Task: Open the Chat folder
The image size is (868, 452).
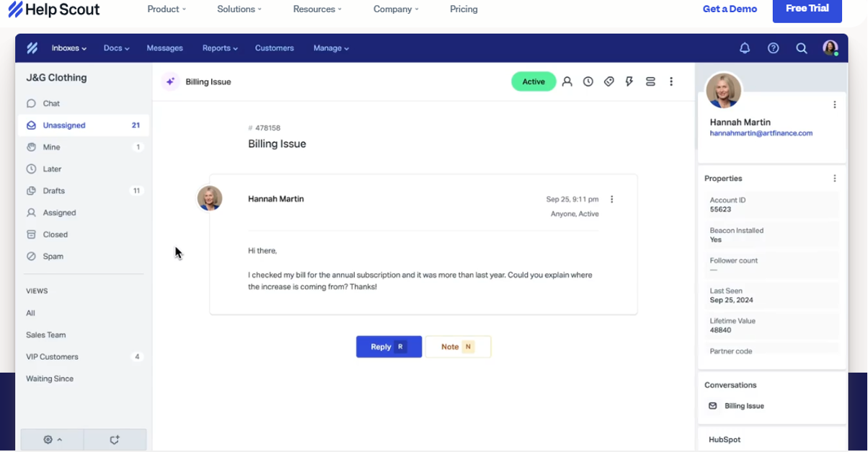Action: (83, 104)
